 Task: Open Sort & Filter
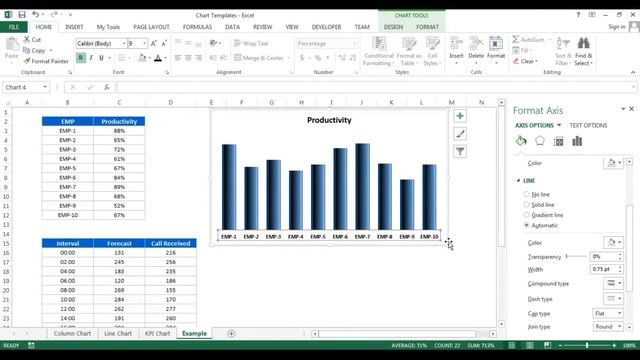click(562, 51)
